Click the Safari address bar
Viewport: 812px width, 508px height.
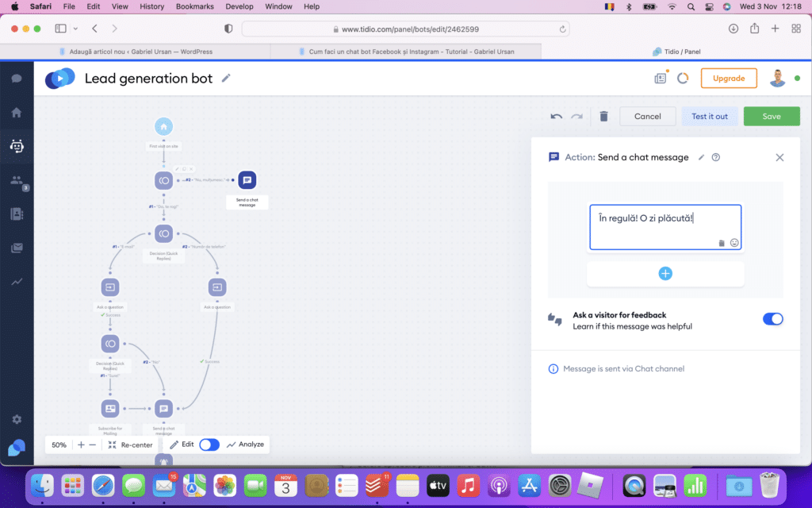[x=405, y=29]
